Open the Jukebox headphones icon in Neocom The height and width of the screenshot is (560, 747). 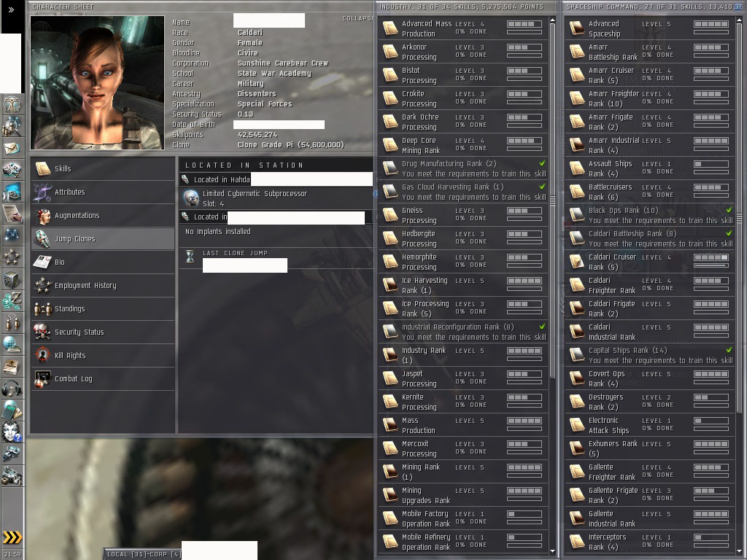coord(12,389)
